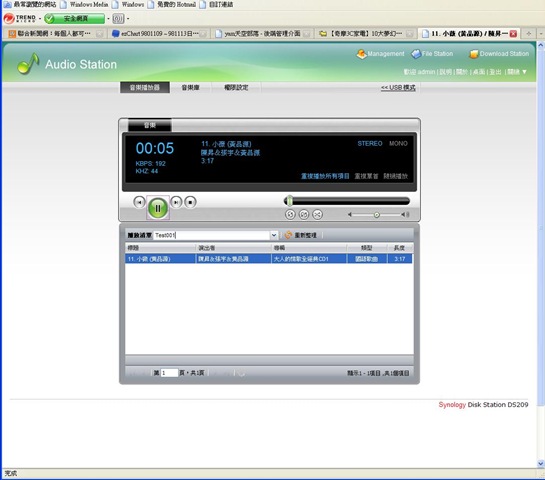Viewport: 545px width, 480px height.
Task: Switch to the yam blog browser tab
Action: pos(262,34)
